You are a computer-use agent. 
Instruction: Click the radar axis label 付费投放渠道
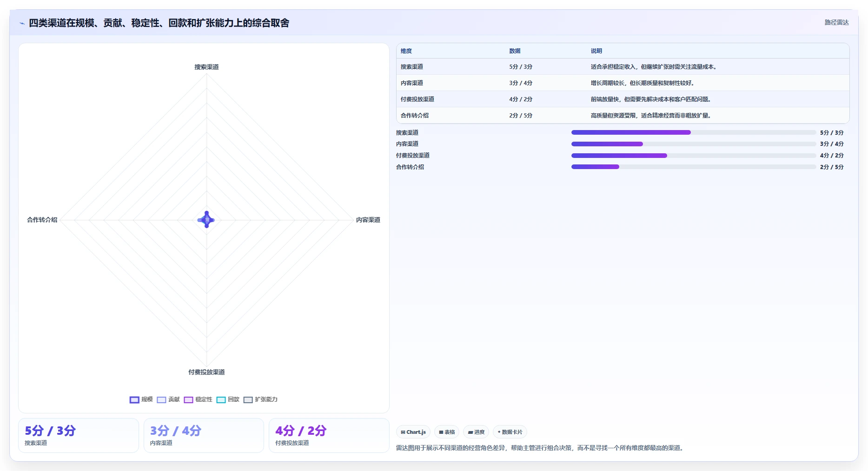point(206,372)
